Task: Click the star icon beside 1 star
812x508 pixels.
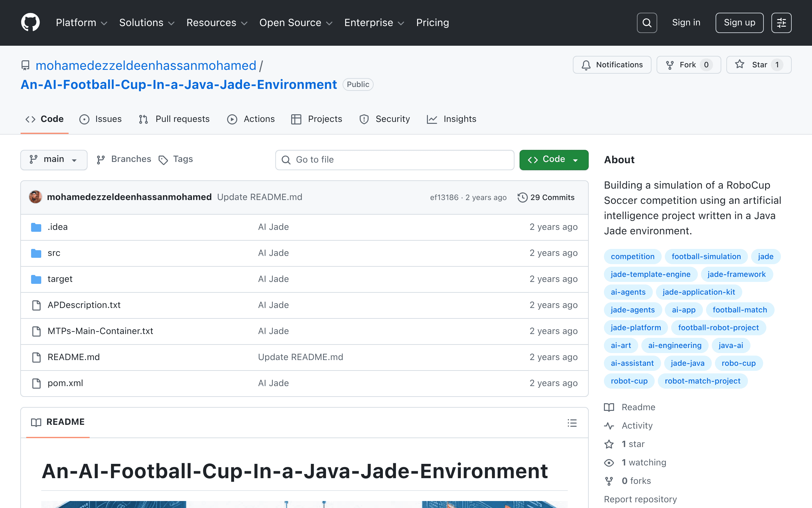Action: (x=609, y=444)
